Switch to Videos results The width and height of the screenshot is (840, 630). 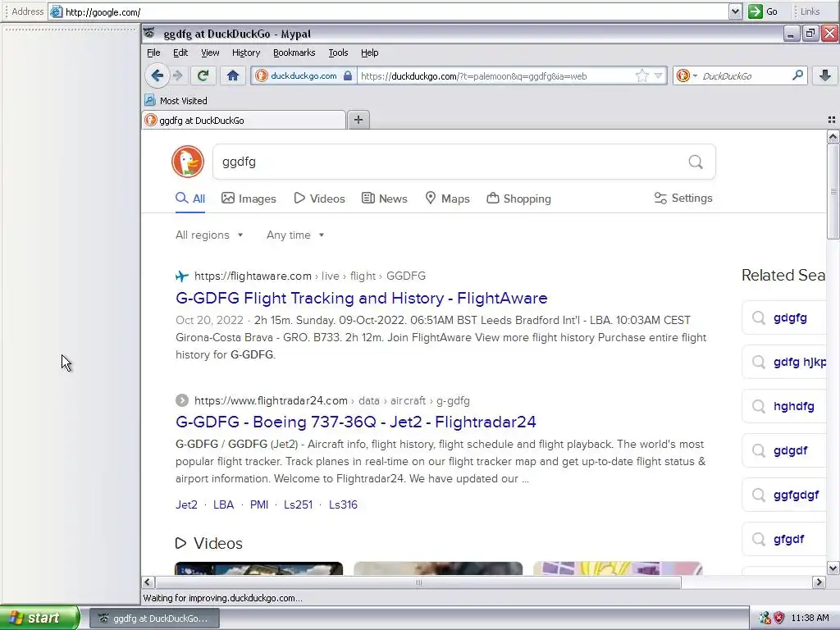pyautogui.click(x=319, y=199)
